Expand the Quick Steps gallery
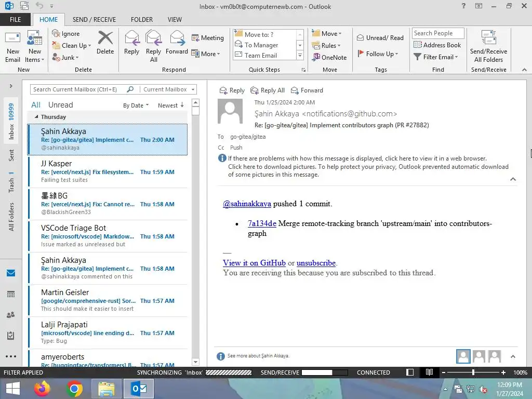This screenshot has height=399, width=532. point(300,55)
